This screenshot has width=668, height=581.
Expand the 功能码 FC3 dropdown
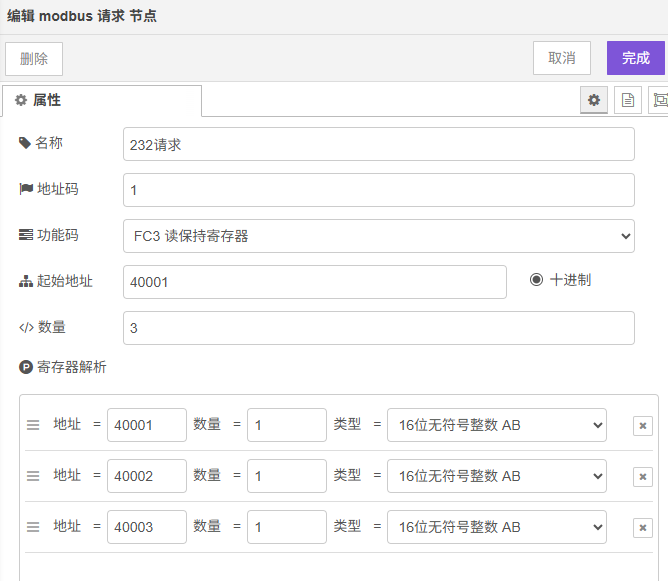point(379,236)
